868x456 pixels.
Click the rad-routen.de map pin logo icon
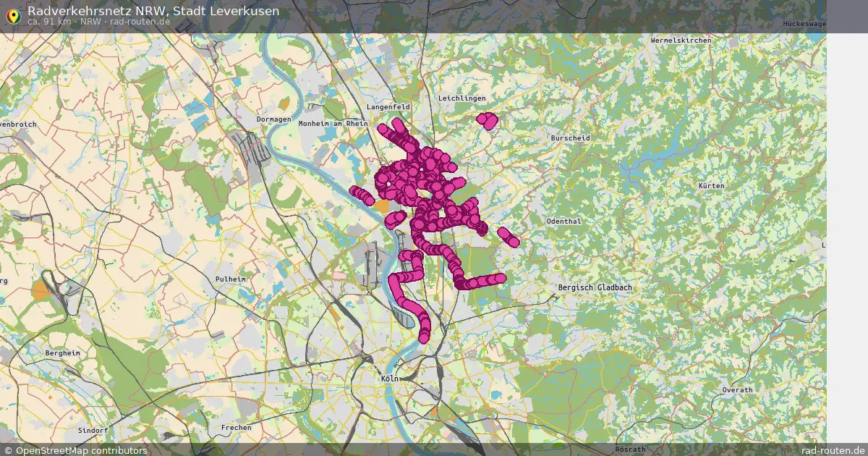pos(12,16)
